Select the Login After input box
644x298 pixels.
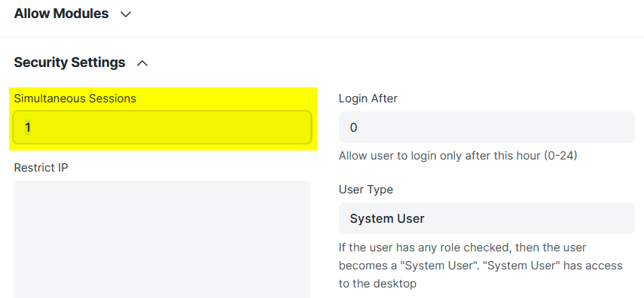487,127
